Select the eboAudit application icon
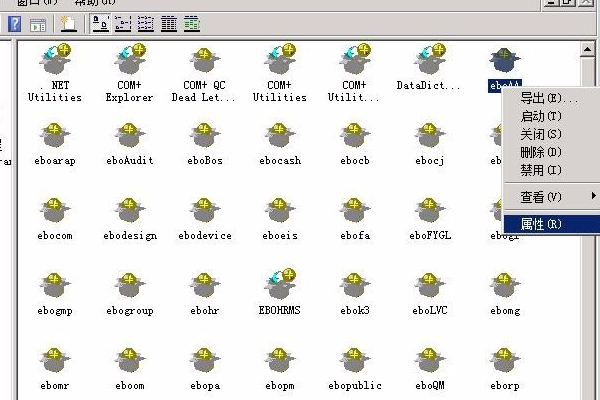Viewport: 600px width, 400px height. point(129,138)
